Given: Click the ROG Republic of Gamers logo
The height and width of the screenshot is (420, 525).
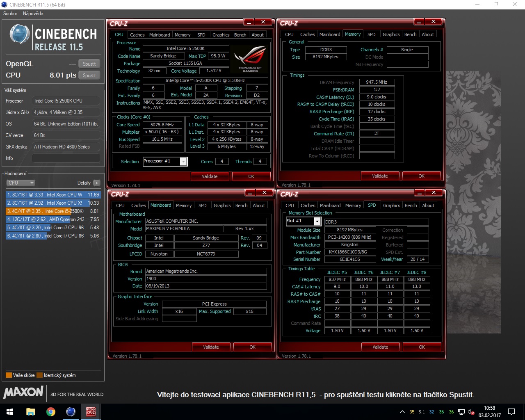Looking at the screenshot, I should point(250,59).
